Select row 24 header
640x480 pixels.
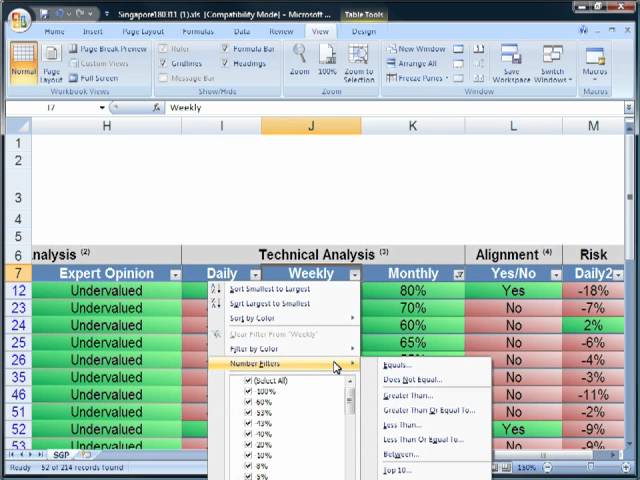(18, 325)
